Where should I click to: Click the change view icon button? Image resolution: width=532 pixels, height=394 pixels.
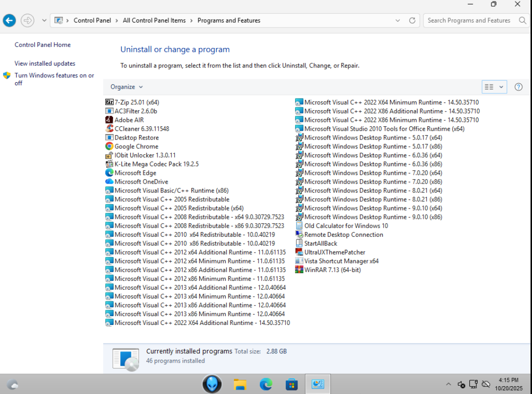point(489,87)
